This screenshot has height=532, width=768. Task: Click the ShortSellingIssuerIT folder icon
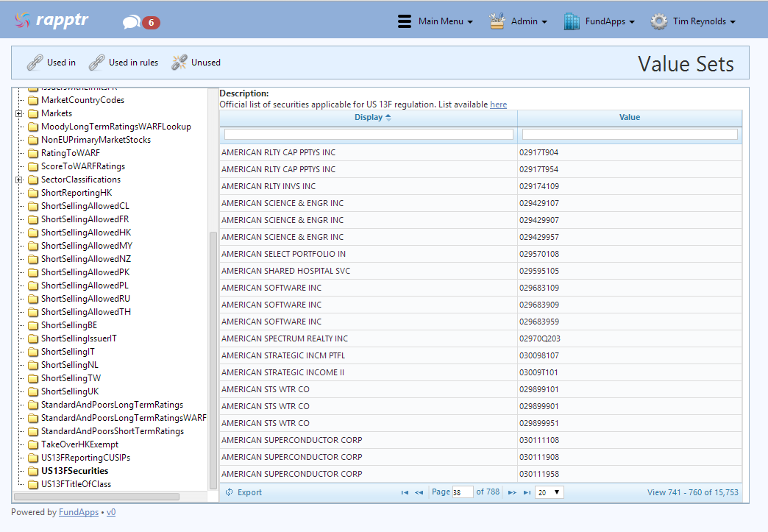point(33,338)
